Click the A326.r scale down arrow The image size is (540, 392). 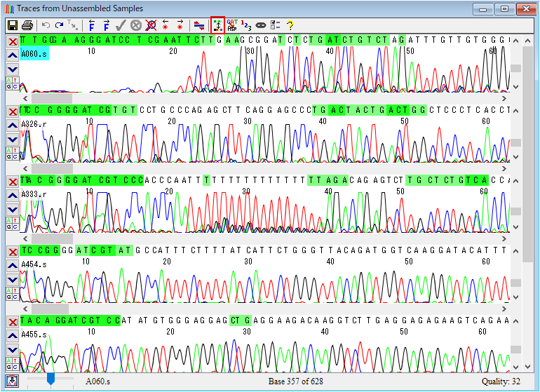[515, 157]
